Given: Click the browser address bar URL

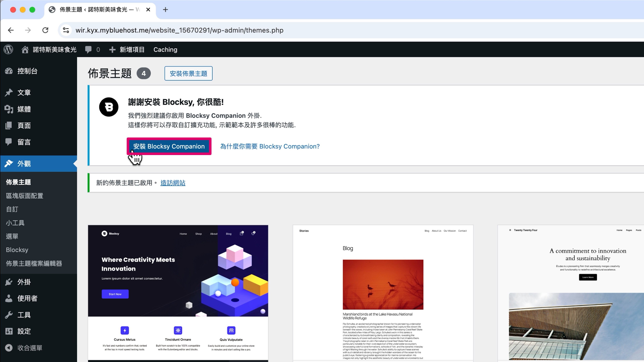Looking at the screenshot, I should tap(179, 30).
